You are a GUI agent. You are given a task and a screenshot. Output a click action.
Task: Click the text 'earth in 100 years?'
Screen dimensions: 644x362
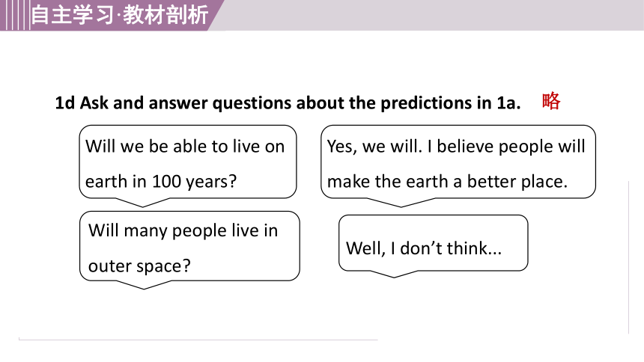[x=161, y=182]
